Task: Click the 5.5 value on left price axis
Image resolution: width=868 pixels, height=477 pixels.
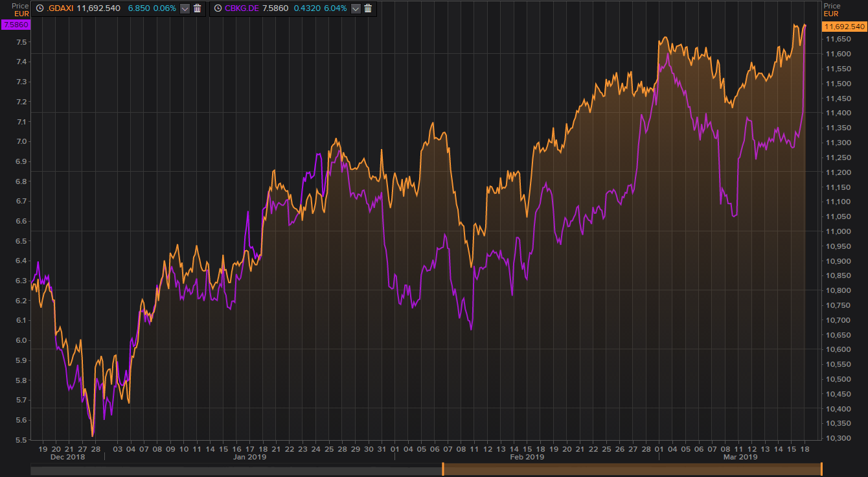Action: tap(21, 440)
